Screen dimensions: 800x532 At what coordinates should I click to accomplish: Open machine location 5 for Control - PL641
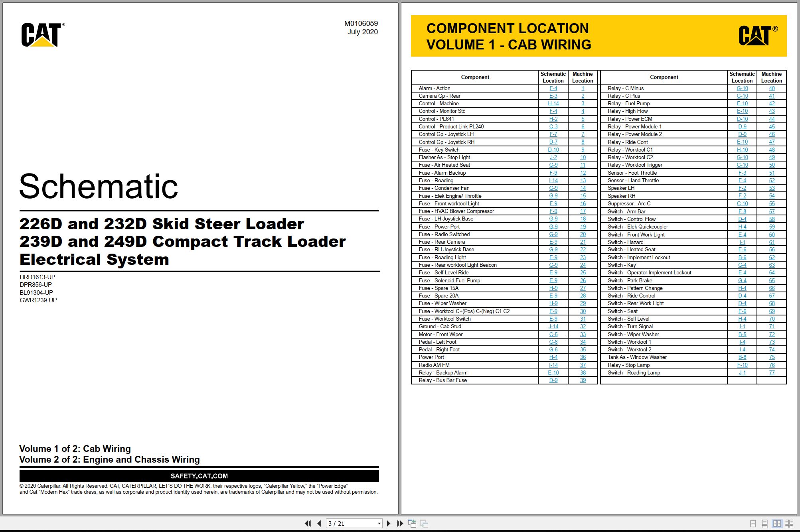point(583,119)
